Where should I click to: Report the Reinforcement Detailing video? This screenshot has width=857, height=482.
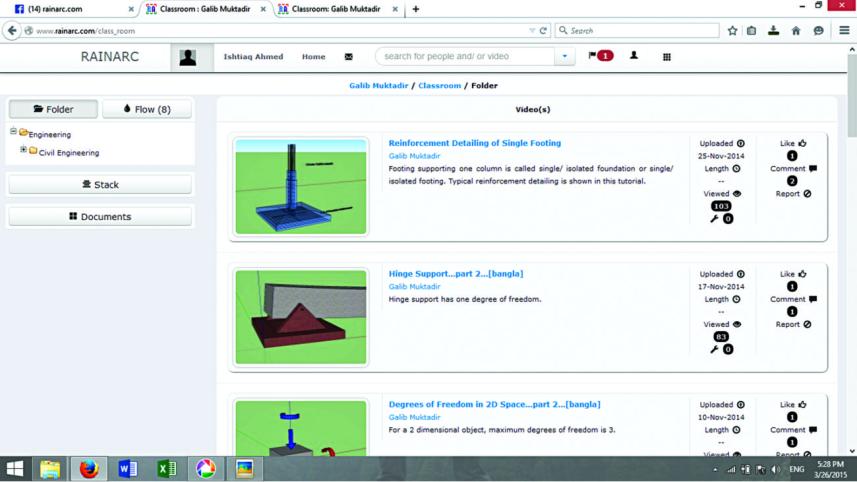click(806, 194)
